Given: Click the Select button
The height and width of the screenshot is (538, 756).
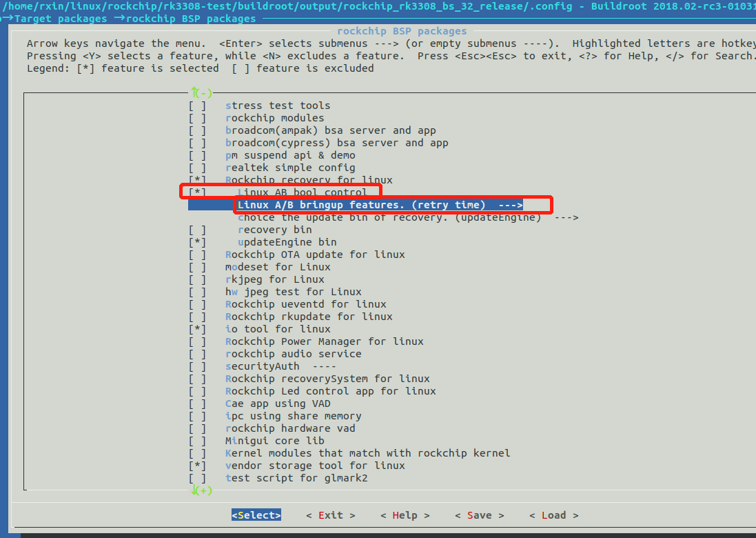Looking at the screenshot, I should coord(256,515).
